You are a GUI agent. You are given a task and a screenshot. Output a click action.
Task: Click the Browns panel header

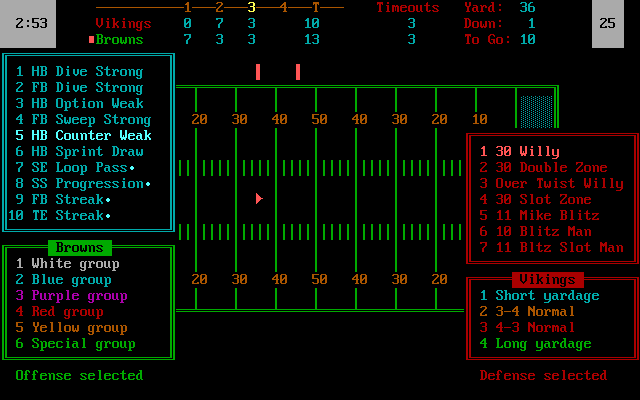[80, 248]
